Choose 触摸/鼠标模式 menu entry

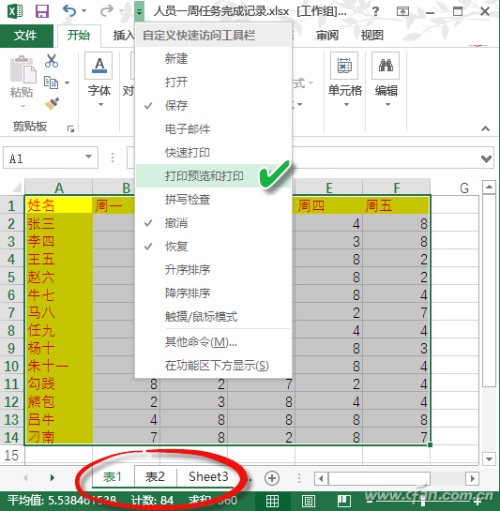click(x=213, y=317)
